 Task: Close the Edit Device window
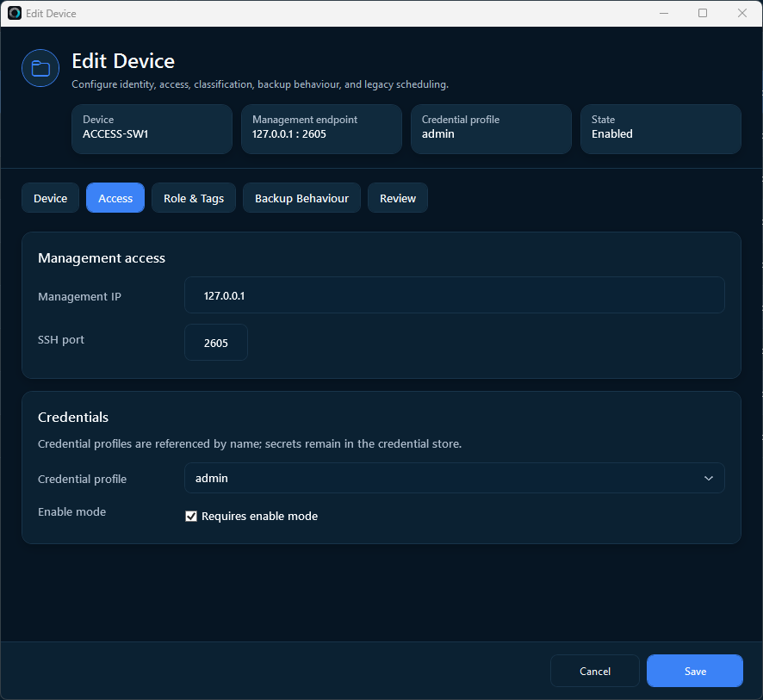(x=742, y=13)
